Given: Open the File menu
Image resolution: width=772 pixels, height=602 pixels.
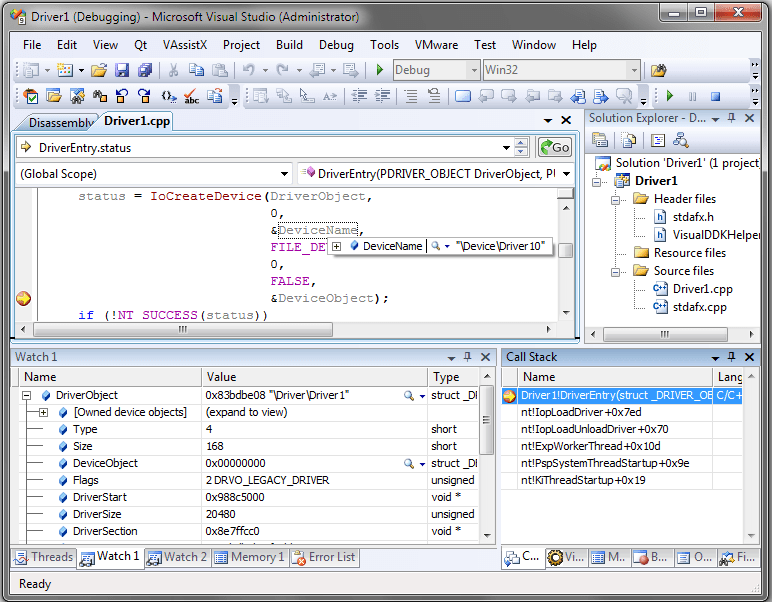Looking at the screenshot, I should [x=32, y=45].
